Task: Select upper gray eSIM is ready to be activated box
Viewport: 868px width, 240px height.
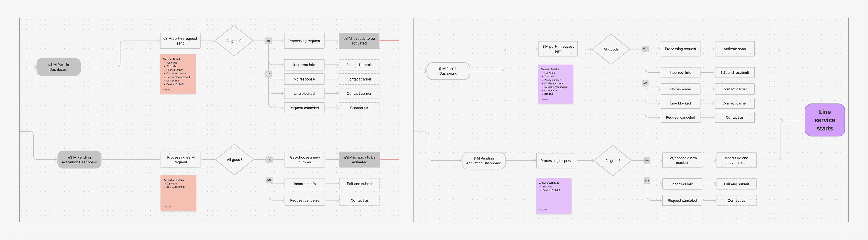Action: coord(359,41)
